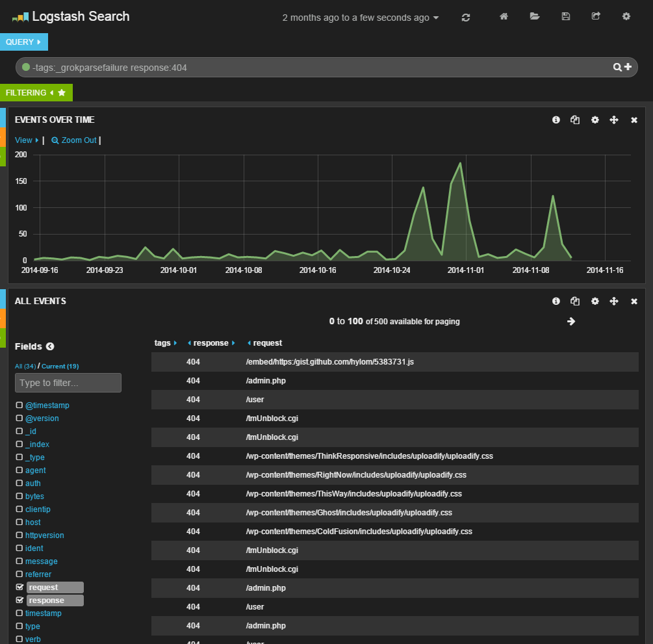Click the next page arrow in All Events

(x=571, y=321)
